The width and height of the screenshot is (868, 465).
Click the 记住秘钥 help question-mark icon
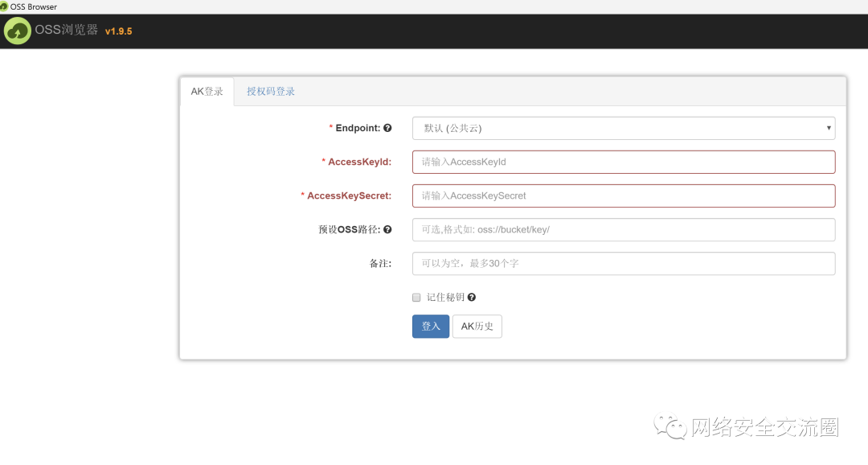coord(472,297)
